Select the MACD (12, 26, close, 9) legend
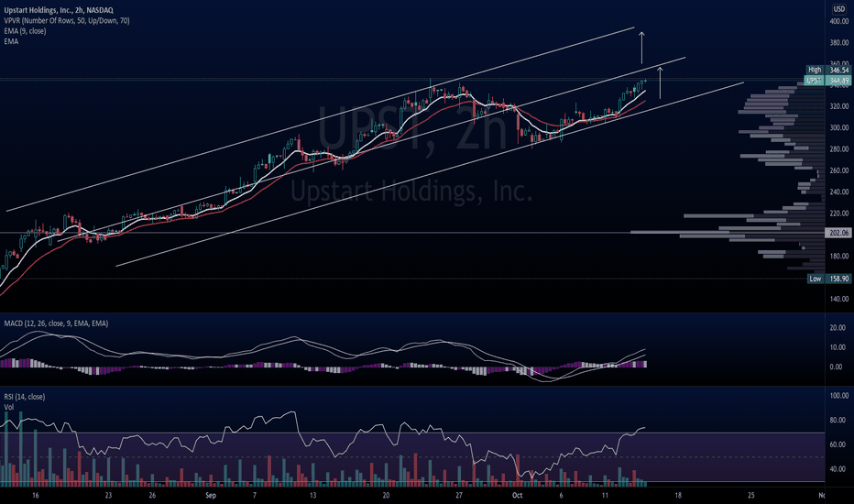 coord(56,323)
